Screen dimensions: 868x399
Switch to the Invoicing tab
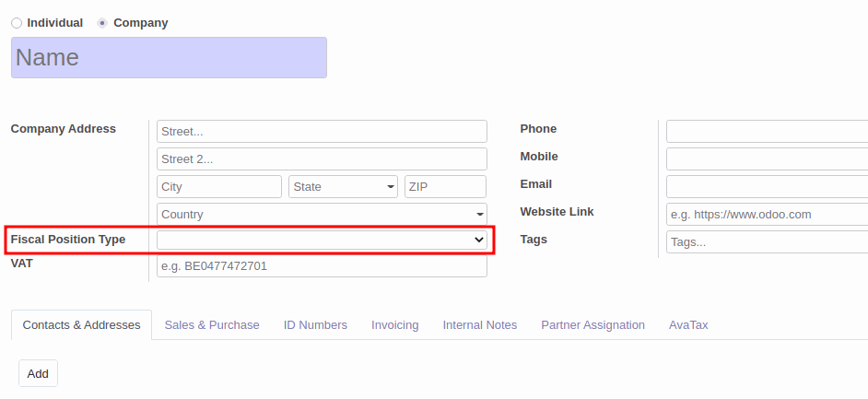(394, 325)
